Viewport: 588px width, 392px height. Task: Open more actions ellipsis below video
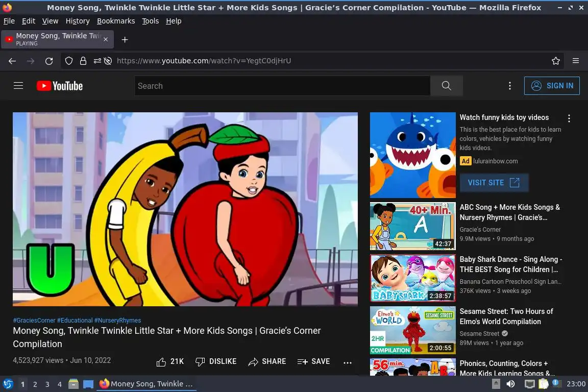click(348, 362)
